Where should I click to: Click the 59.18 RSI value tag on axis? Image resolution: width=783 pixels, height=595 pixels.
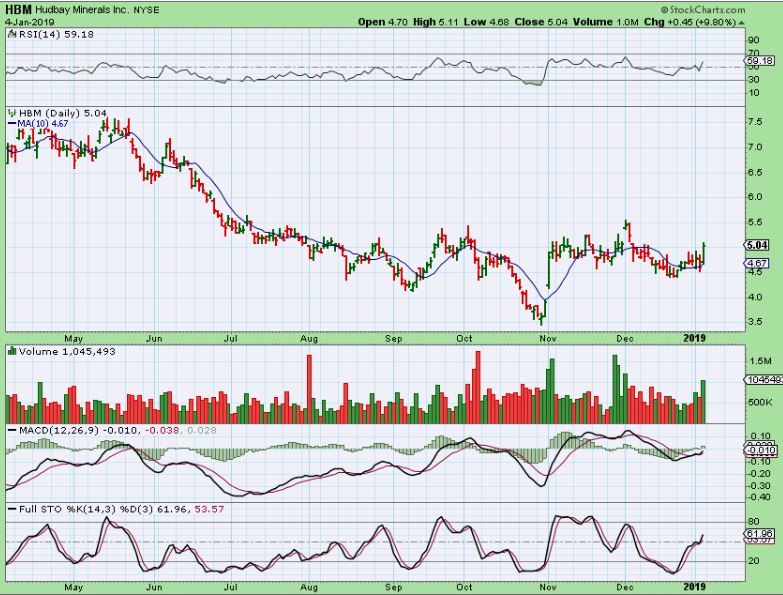coord(760,61)
